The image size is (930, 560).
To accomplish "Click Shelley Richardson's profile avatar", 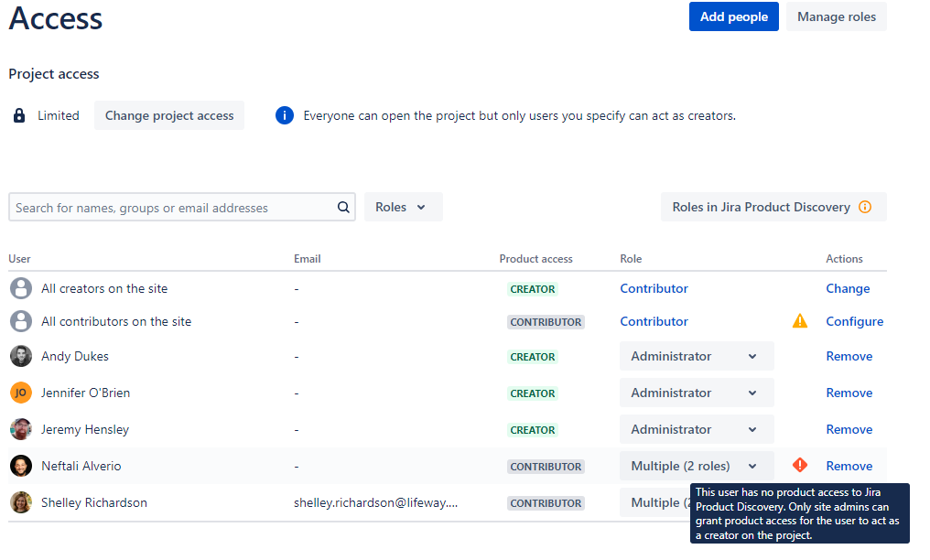I will click(x=20, y=501).
